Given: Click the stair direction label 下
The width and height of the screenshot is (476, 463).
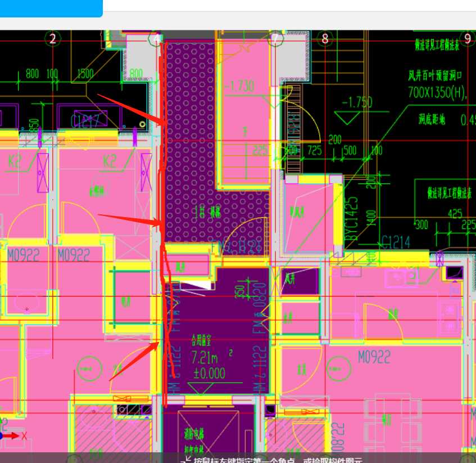Looking at the screenshot, I should (245, 132).
